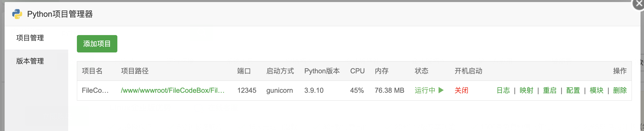The image size is (644, 131).
Task: Open the 映射 mapping link
Action: (x=526, y=90)
